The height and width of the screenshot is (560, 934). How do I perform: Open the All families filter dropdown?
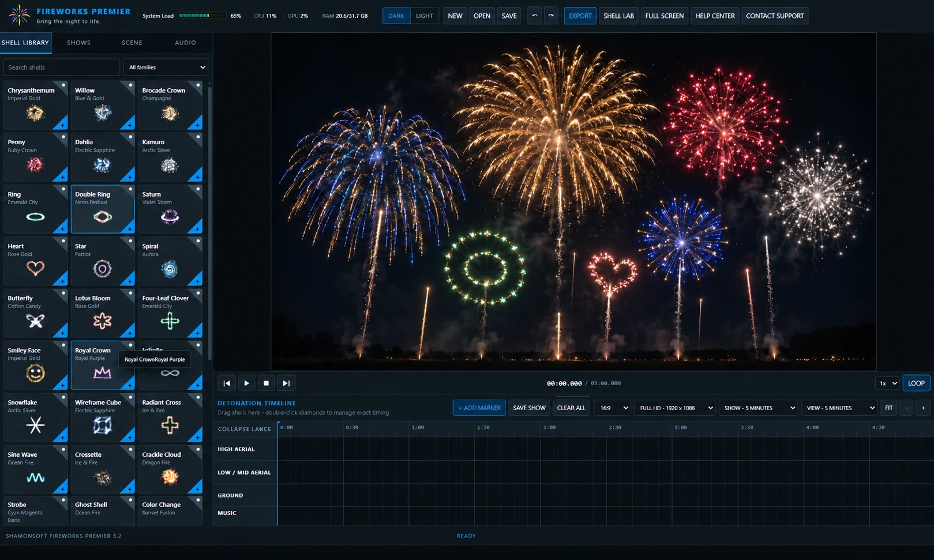point(166,67)
